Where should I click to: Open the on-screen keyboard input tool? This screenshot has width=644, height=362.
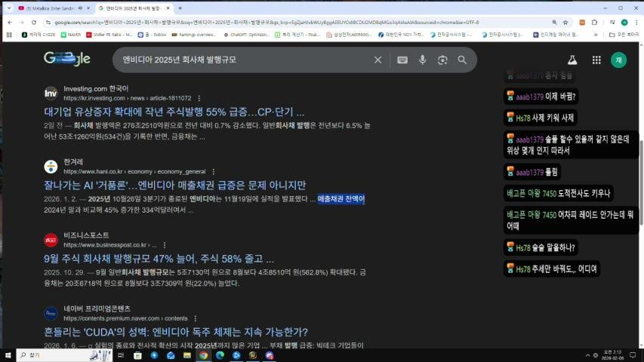click(x=402, y=60)
